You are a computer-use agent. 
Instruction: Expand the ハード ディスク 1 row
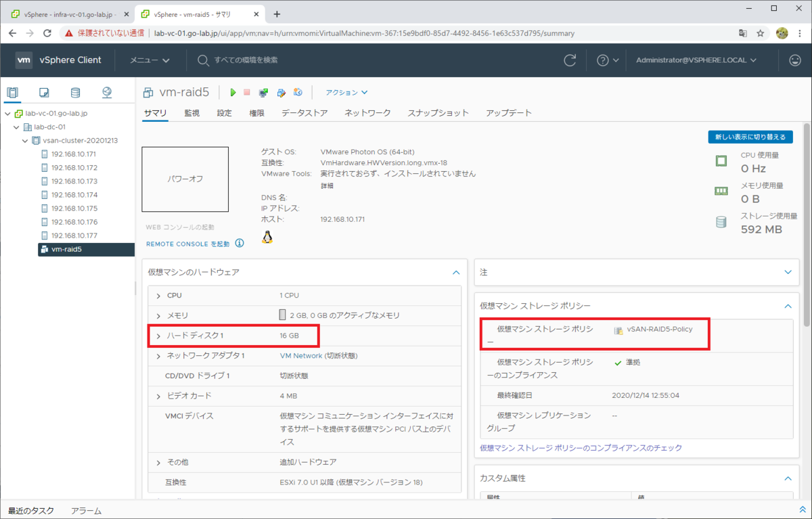158,336
